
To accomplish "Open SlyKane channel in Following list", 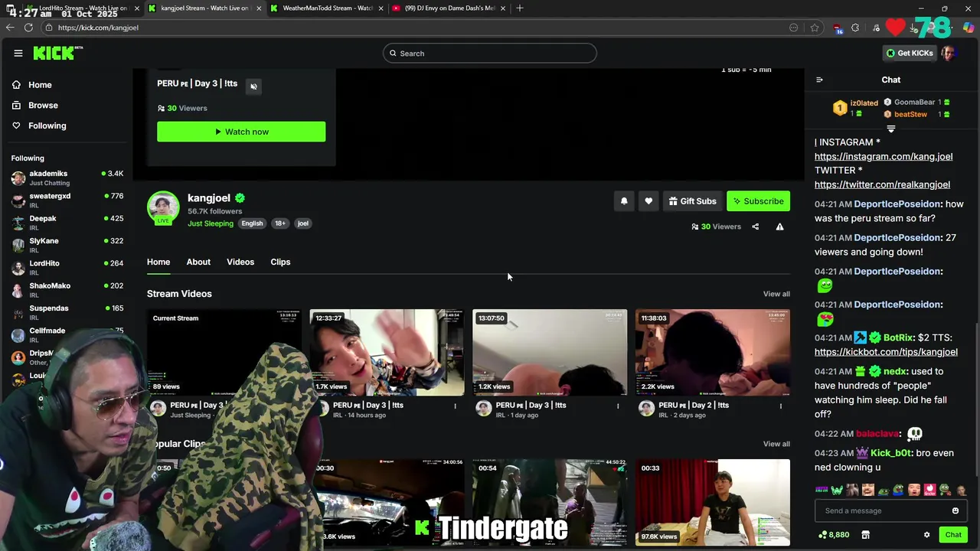I will pos(67,245).
